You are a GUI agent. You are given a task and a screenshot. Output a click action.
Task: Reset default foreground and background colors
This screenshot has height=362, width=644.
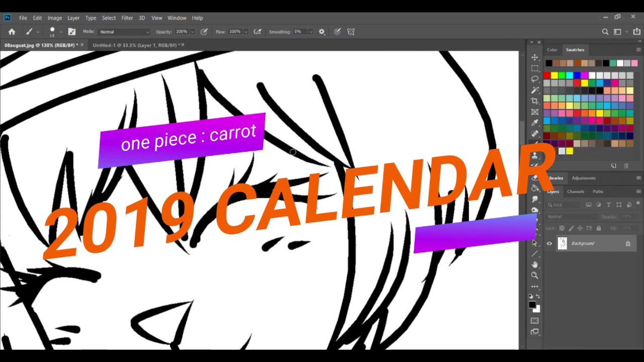click(531, 297)
